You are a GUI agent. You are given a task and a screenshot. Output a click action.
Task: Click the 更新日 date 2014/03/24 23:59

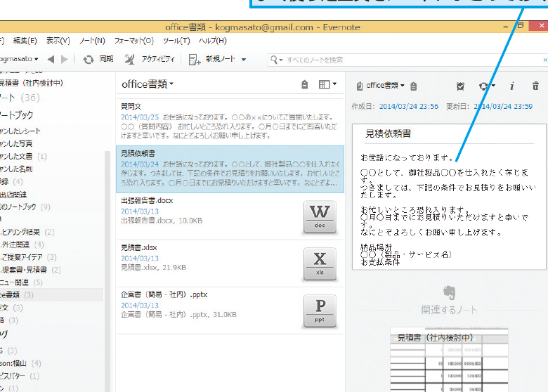pos(503,106)
